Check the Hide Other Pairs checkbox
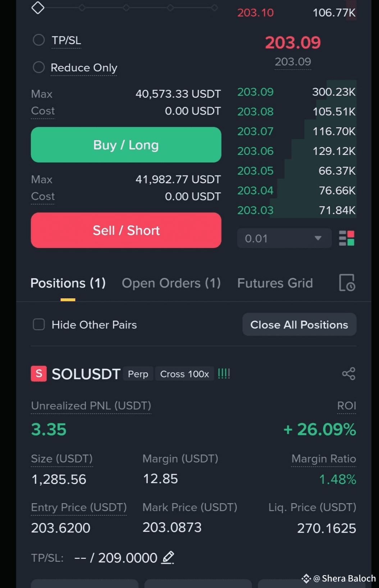379x588 pixels. coord(39,325)
